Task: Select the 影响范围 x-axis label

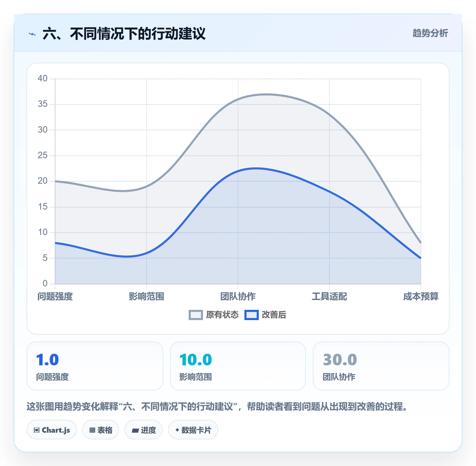Action: 147,296
